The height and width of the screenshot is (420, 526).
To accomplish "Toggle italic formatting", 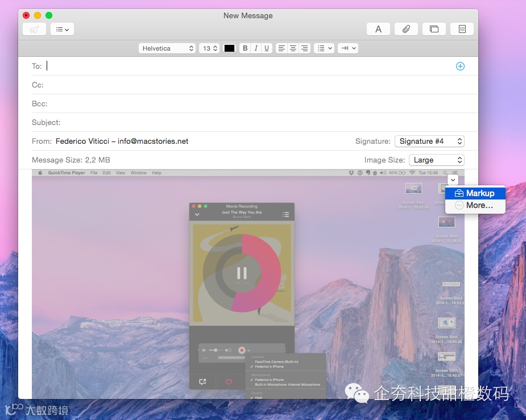I will (256, 48).
